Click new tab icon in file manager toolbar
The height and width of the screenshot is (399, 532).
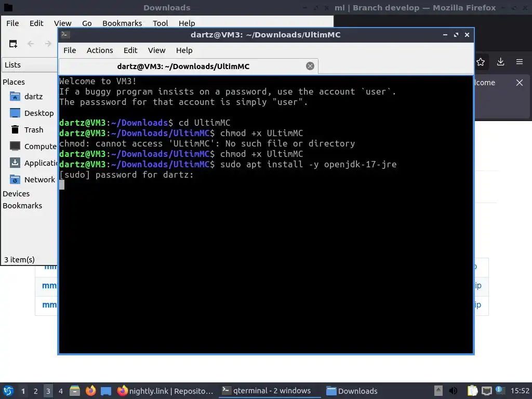13,44
